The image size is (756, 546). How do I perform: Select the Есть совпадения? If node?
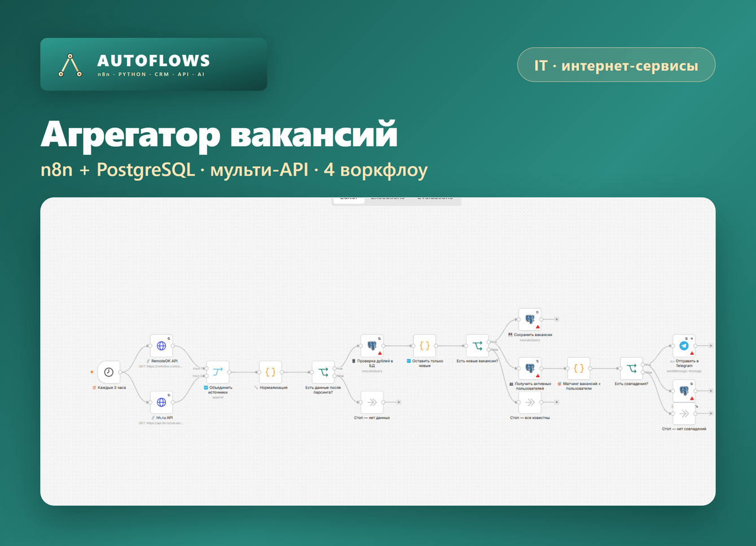(x=631, y=368)
